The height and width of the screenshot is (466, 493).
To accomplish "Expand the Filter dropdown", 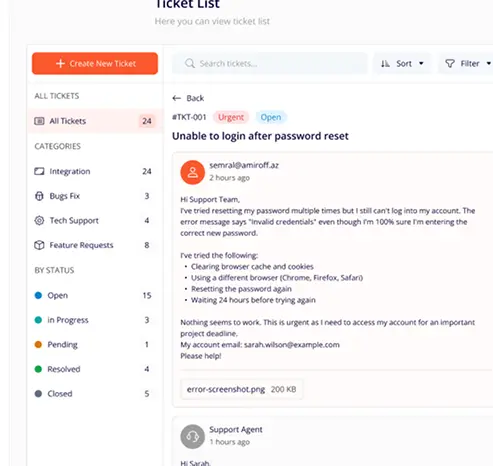I will (x=466, y=63).
